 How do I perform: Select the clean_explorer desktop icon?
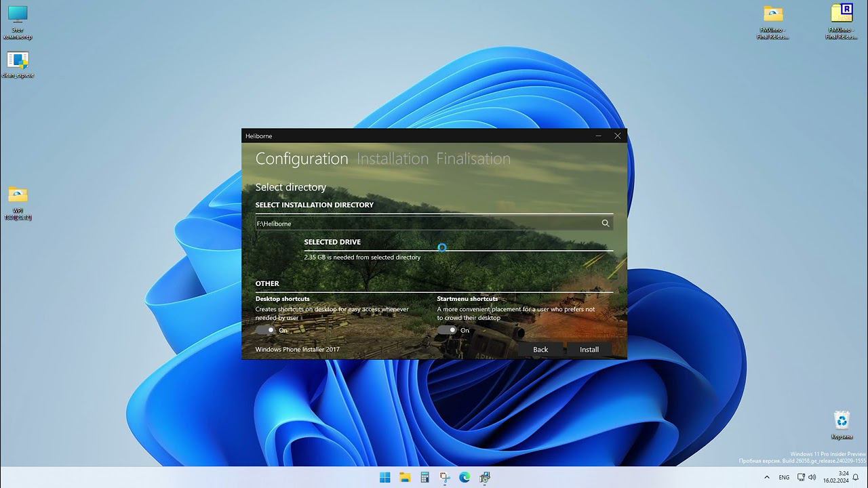[x=18, y=64]
